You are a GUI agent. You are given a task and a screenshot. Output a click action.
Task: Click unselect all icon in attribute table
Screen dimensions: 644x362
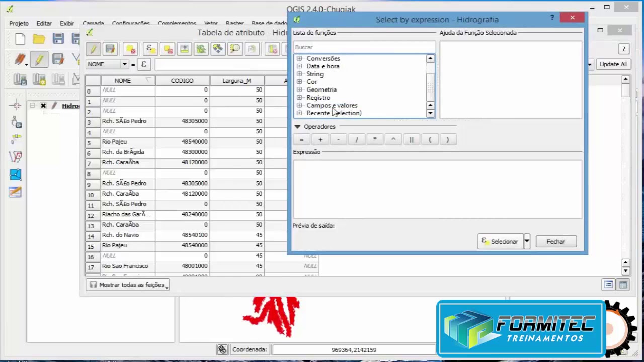(x=168, y=49)
